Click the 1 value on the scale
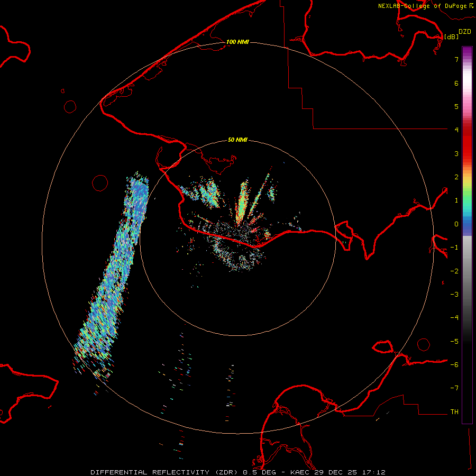476x476 pixels. [x=456, y=200]
